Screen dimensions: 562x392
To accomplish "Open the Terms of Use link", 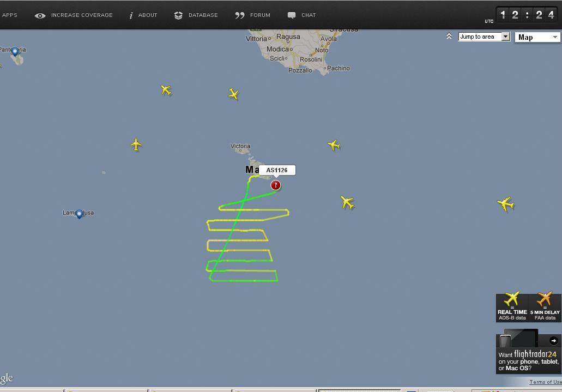I will (x=546, y=382).
